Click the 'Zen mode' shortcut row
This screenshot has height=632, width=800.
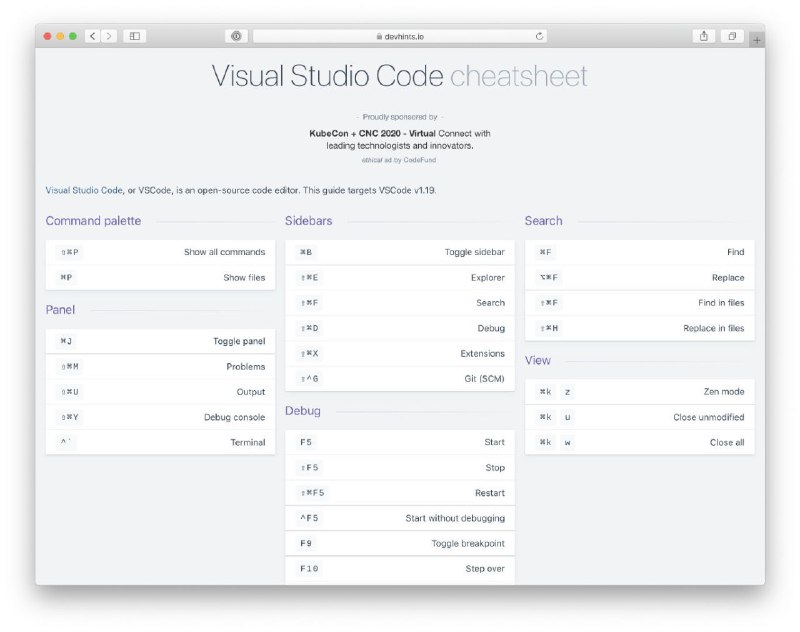click(x=639, y=392)
